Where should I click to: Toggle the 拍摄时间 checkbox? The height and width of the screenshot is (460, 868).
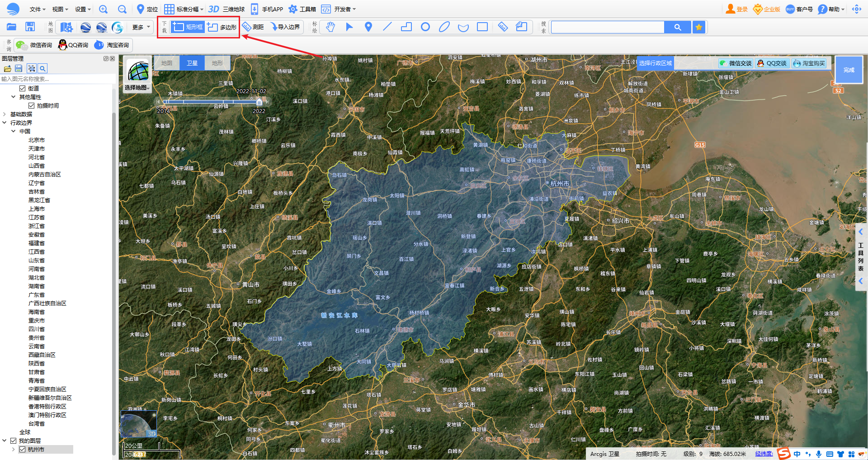[x=31, y=106]
